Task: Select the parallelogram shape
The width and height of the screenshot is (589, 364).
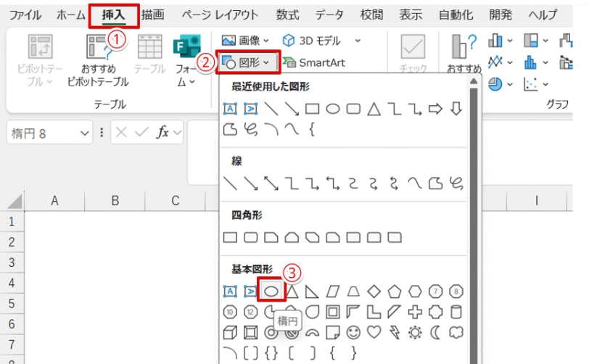Action: (x=333, y=291)
